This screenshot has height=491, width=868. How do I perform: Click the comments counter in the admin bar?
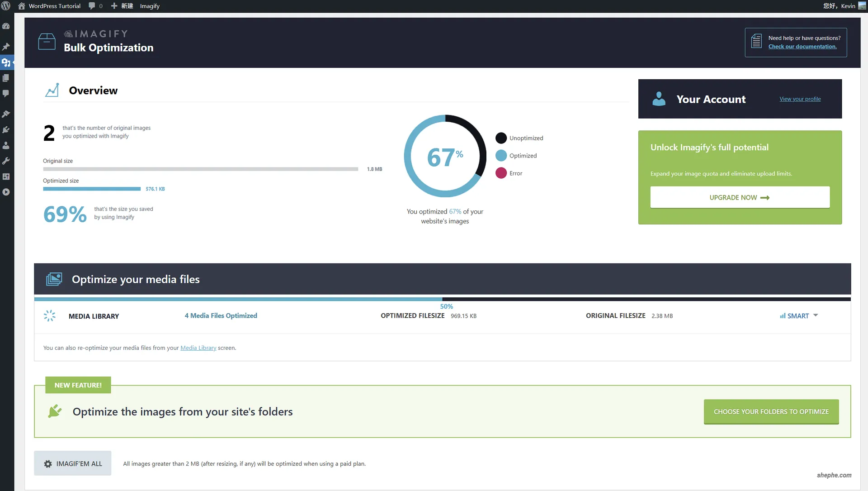(x=95, y=6)
